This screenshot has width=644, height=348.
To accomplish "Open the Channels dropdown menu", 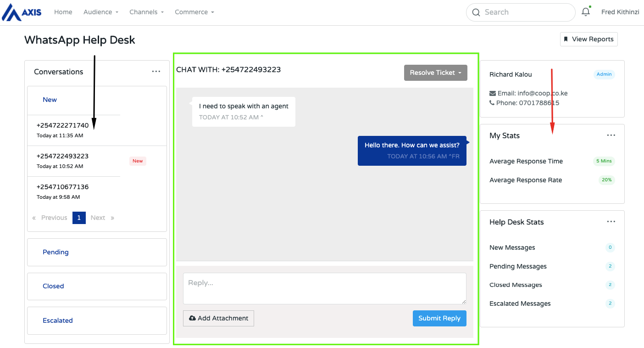I will [147, 12].
